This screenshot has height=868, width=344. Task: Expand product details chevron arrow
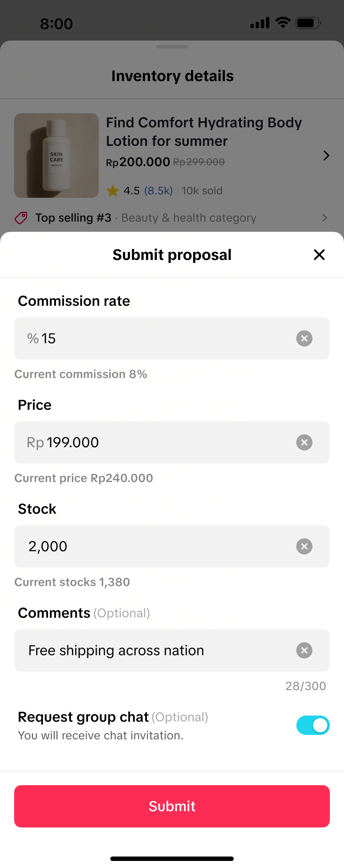pyautogui.click(x=326, y=156)
